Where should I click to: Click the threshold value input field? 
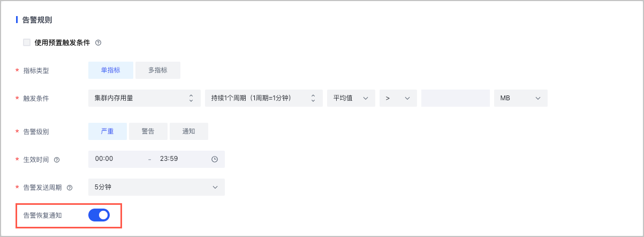point(455,98)
